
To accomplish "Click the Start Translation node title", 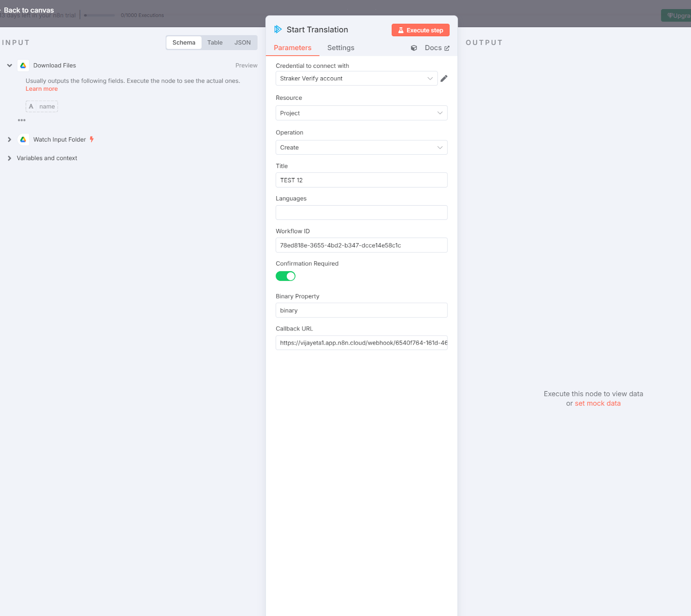I will pos(317,29).
